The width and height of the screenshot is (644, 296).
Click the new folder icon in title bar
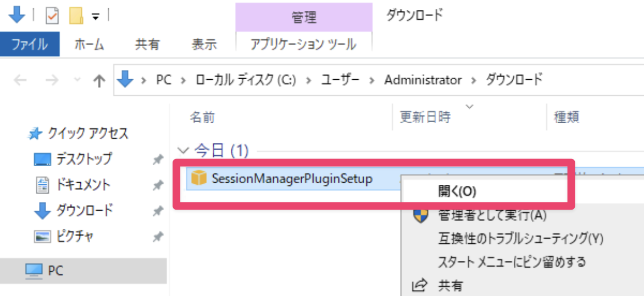[76, 16]
